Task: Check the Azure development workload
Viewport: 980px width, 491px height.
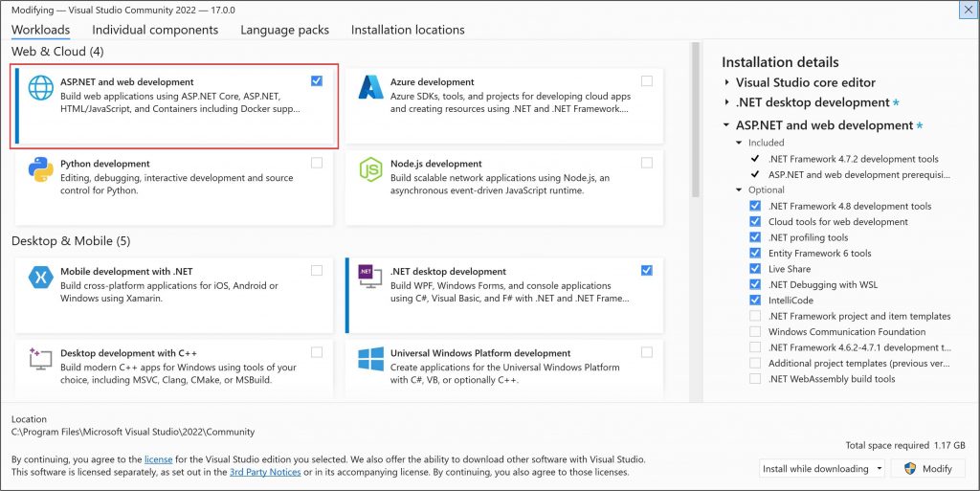Action: [647, 80]
